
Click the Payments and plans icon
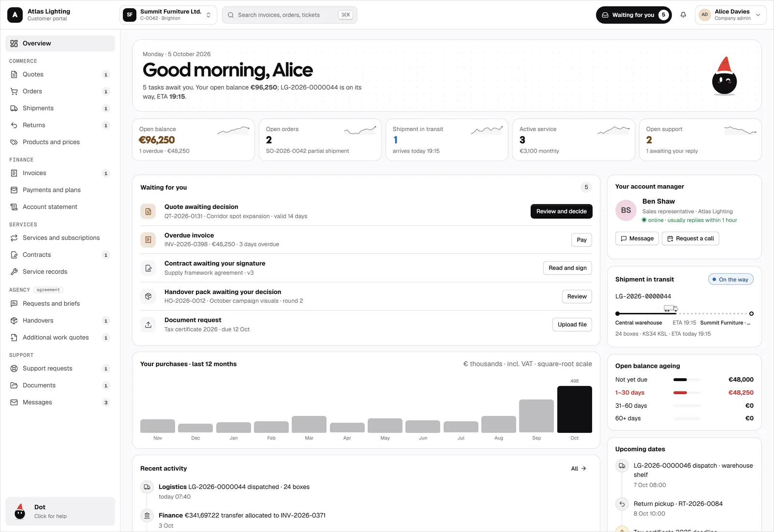14,190
